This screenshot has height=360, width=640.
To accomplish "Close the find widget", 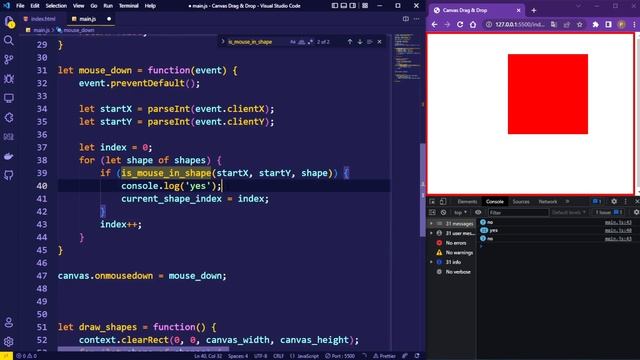I will pos(379,42).
